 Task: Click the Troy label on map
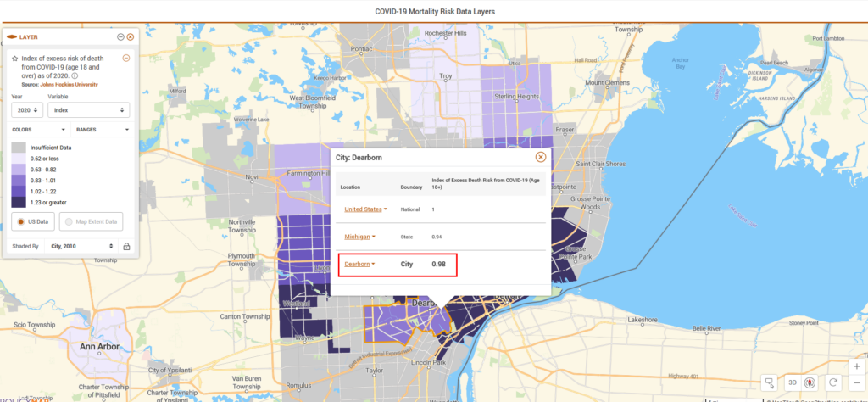coord(445,75)
